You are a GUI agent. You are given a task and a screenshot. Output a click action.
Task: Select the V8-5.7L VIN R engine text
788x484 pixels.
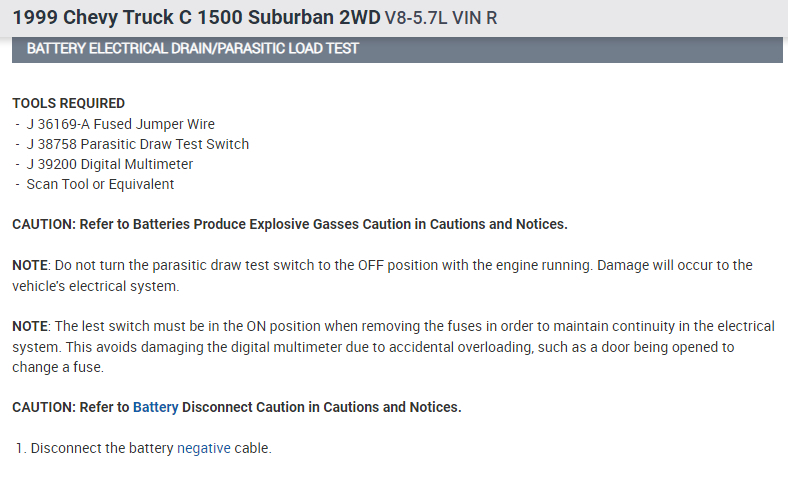point(440,18)
